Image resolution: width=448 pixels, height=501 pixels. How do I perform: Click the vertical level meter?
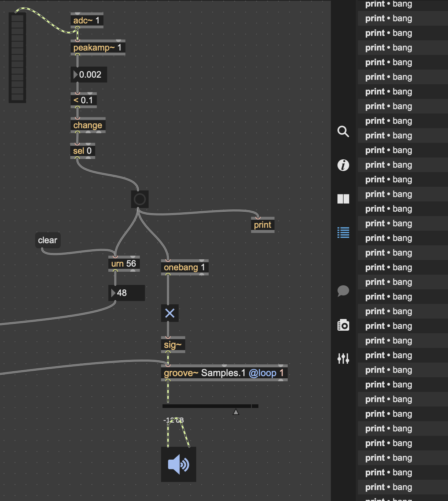click(17, 57)
